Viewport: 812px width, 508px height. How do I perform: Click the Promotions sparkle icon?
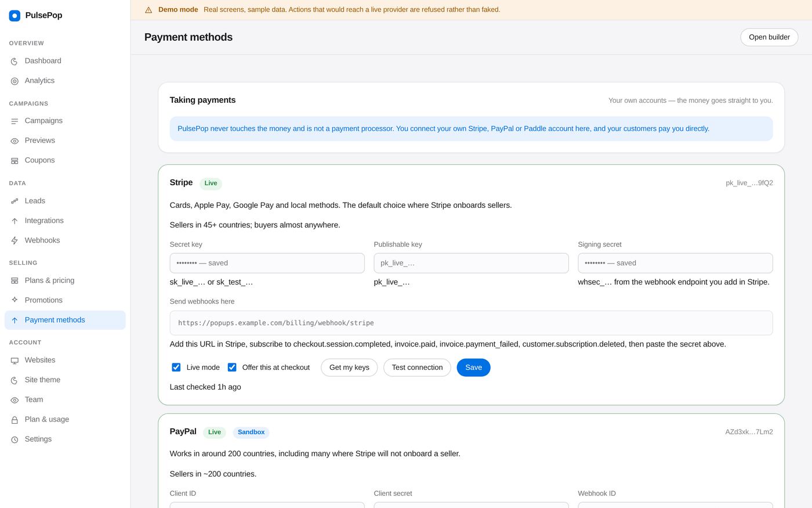[x=14, y=301]
